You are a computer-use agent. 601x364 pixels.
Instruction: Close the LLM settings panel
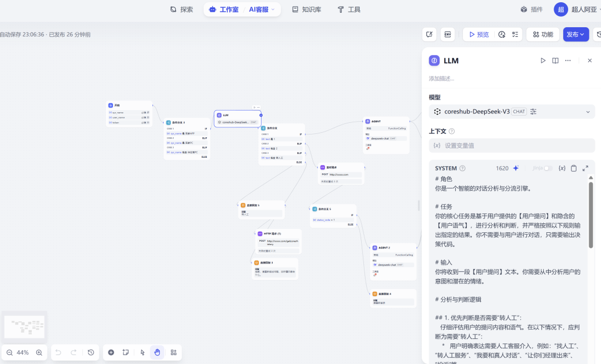tap(589, 61)
